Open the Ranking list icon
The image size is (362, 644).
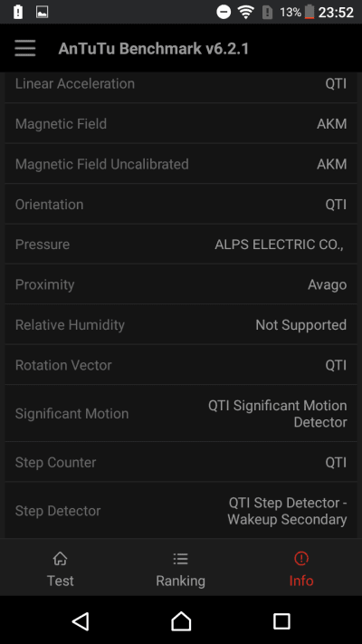(x=181, y=559)
